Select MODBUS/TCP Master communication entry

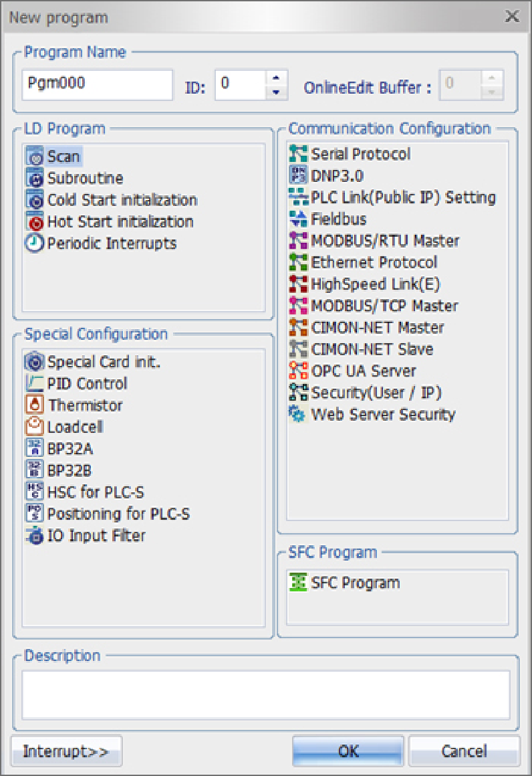(x=384, y=306)
